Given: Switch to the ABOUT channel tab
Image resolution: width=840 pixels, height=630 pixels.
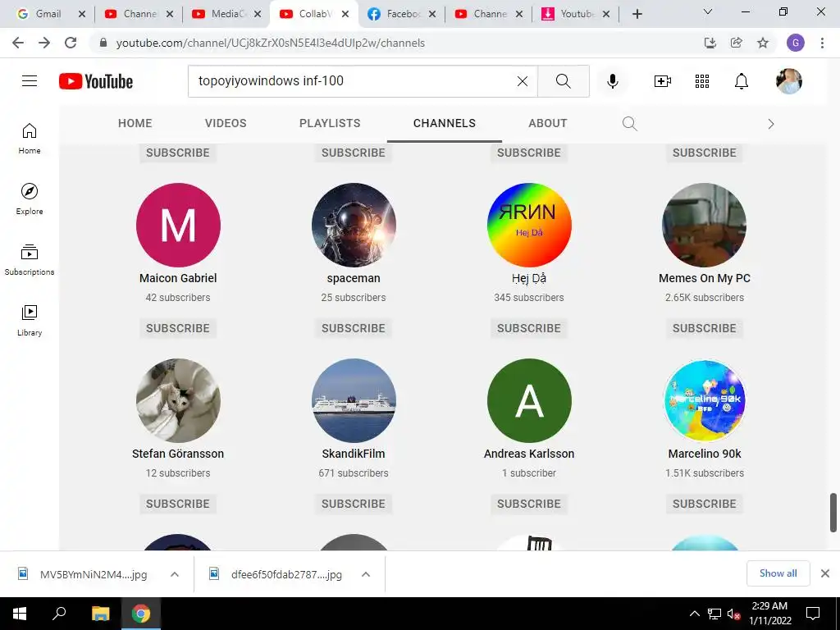Looking at the screenshot, I should point(547,123).
